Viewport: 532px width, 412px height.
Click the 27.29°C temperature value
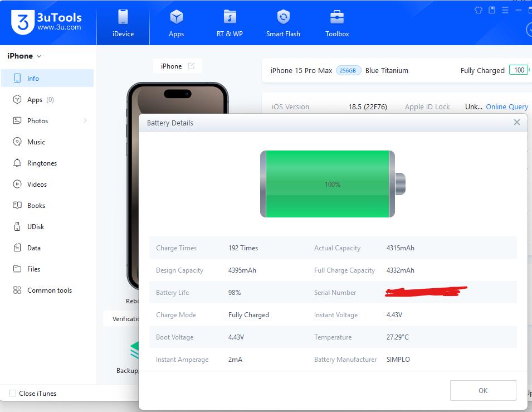point(398,337)
